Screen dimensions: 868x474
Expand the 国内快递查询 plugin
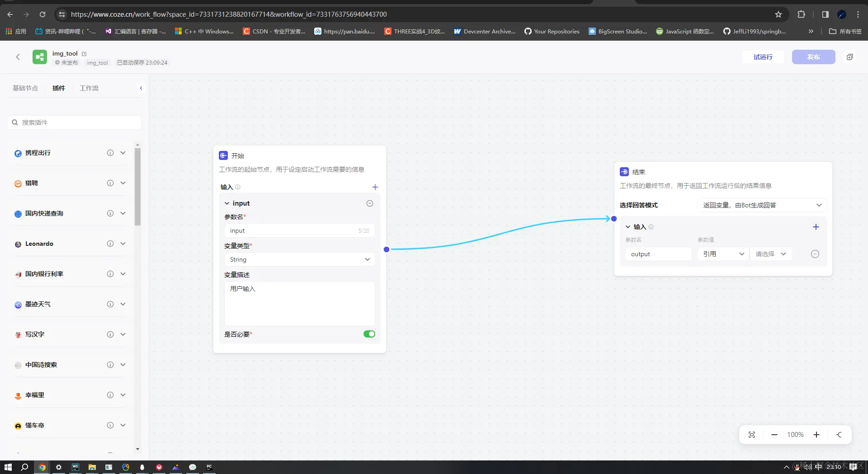(x=123, y=213)
